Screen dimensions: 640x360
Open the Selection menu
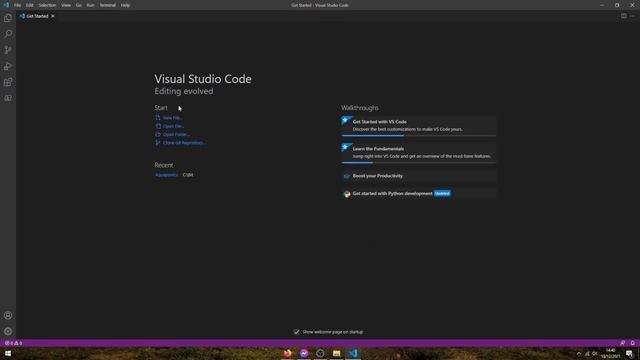click(47, 5)
